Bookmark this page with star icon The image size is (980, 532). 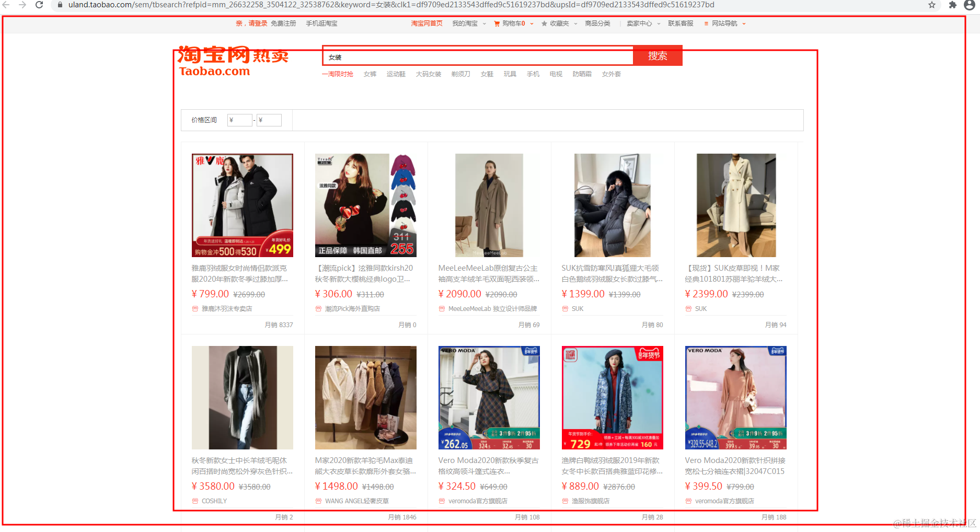click(932, 5)
